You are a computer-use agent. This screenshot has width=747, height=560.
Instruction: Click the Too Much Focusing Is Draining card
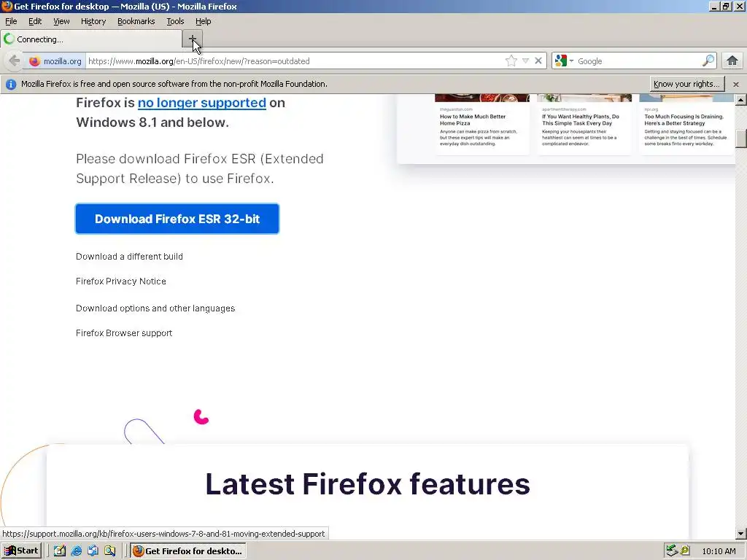tap(686, 125)
